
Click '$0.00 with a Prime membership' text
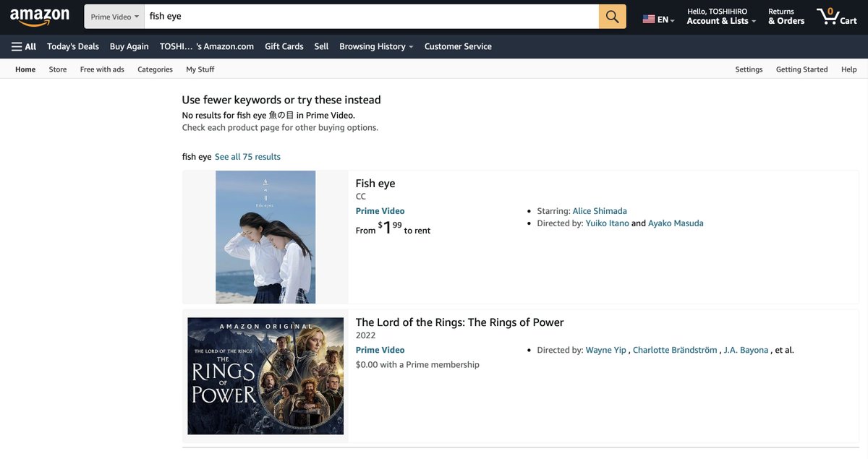417,365
